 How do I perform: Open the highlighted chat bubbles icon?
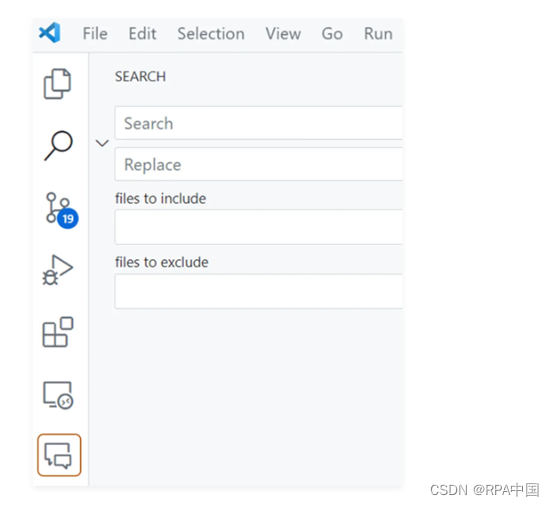click(x=59, y=455)
